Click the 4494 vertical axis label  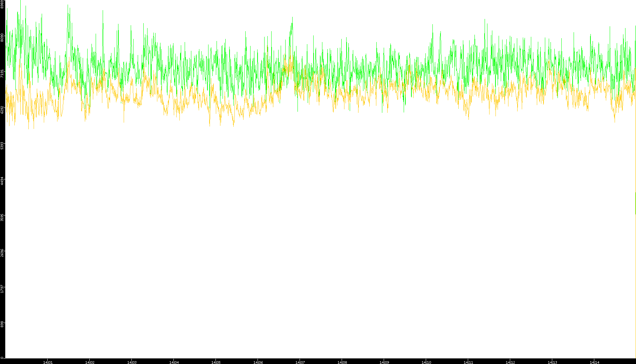coord(2,181)
